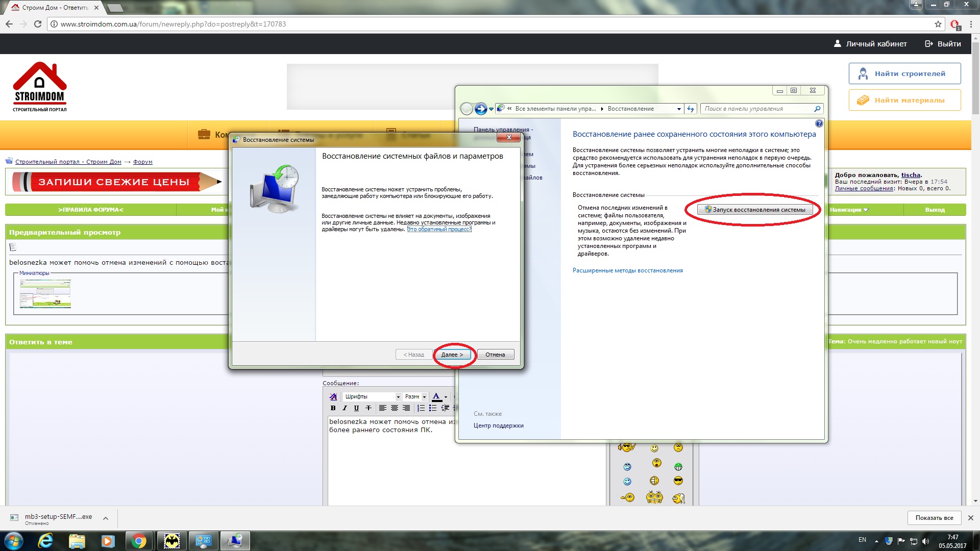Screen dimensions: 980x551
Task: Click the Underline formatting icon
Action: [356, 408]
